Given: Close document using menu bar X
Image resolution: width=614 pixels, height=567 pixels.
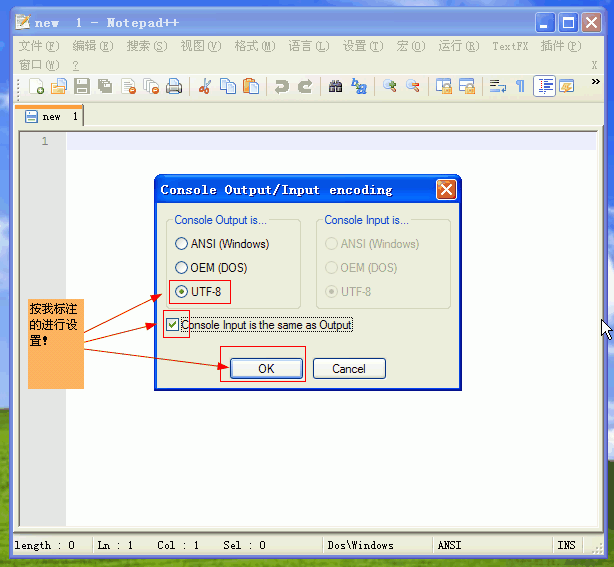Looking at the screenshot, I should point(594,65).
